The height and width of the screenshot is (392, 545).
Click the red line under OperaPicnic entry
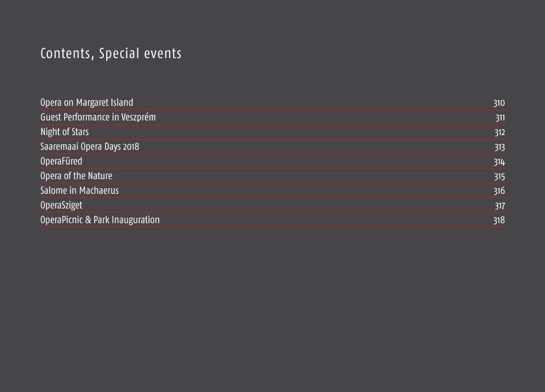(273, 226)
